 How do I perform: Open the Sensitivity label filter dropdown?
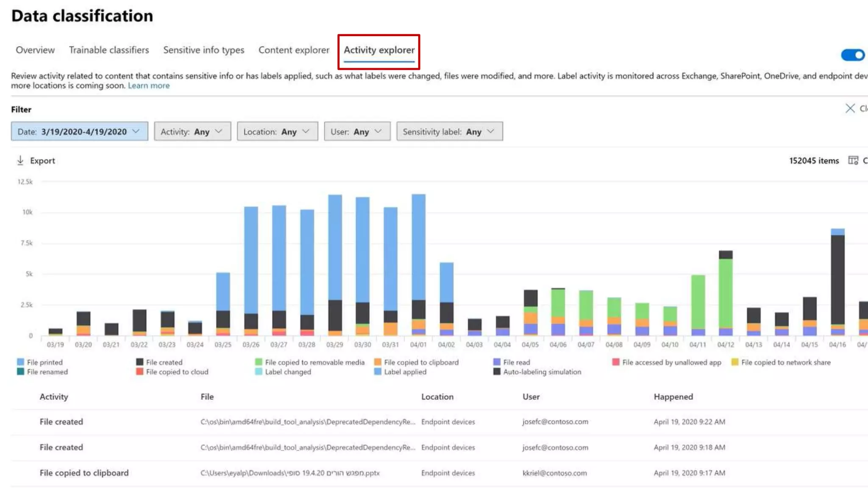449,132
